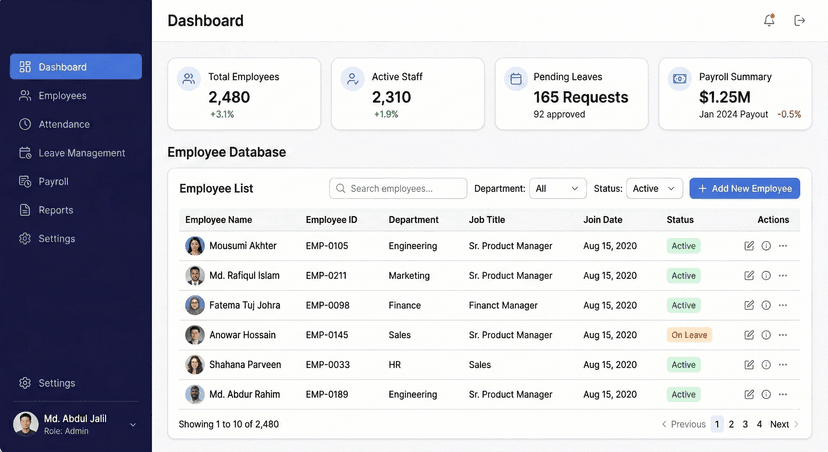Open Attendance in the sidebar
The width and height of the screenshot is (828, 452).
point(64,125)
